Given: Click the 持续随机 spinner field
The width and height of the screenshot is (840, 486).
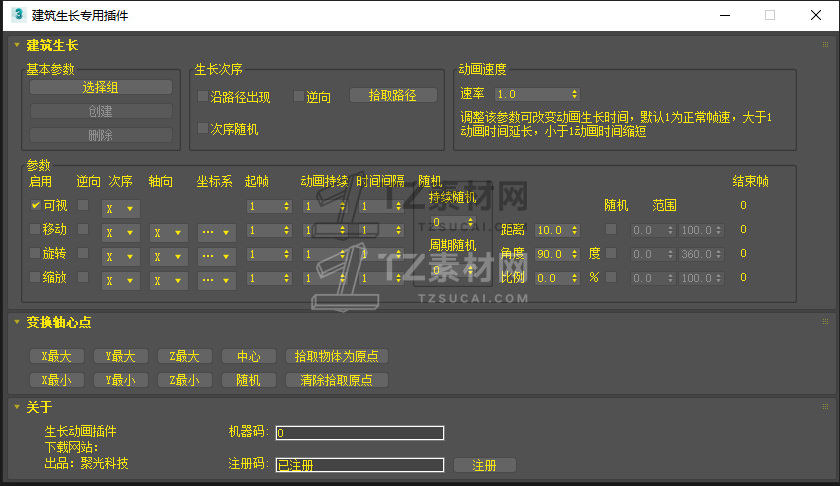Looking at the screenshot, I should click(453, 222).
